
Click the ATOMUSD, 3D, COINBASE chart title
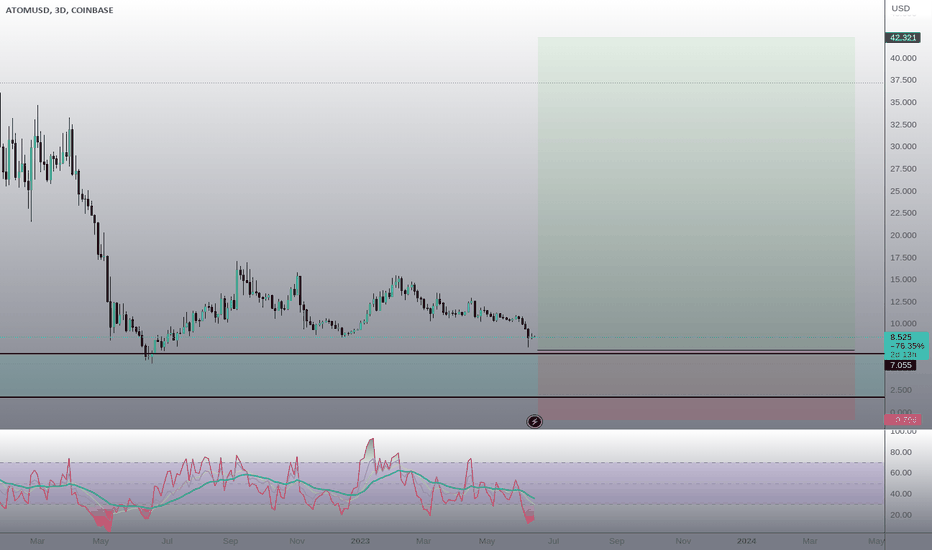pyautogui.click(x=59, y=10)
